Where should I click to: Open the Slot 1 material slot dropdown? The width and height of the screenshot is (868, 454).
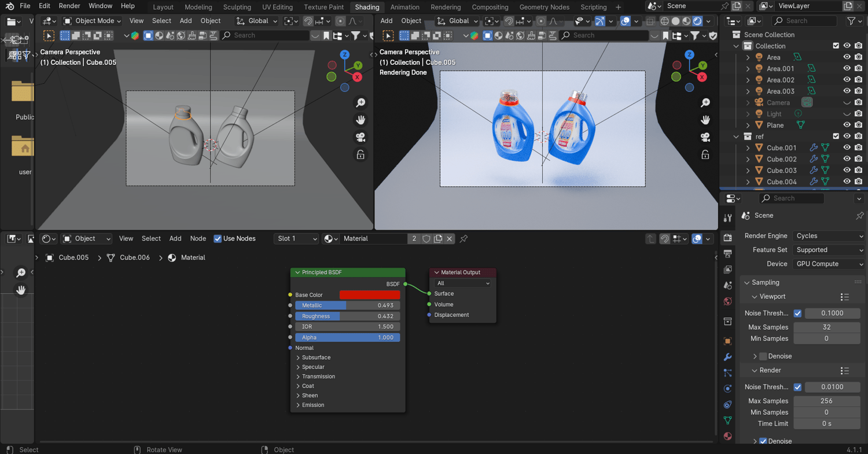click(296, 238)
